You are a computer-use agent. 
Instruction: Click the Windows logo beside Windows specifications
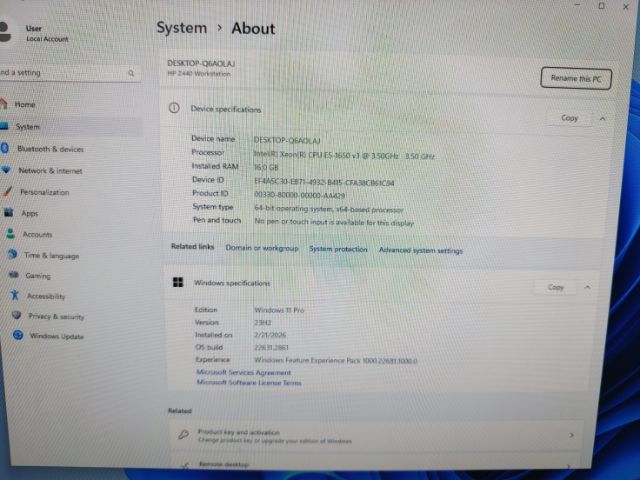coord(178,282)
